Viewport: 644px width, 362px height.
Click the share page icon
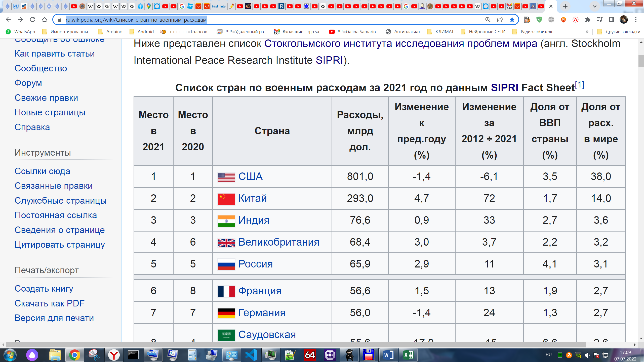[500, 20]
